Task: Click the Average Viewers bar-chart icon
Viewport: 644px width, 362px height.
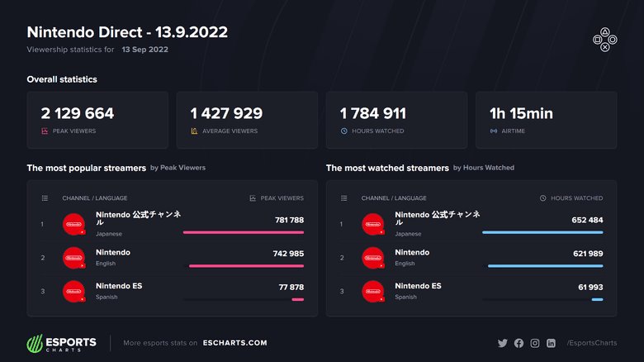Action: (194, 131)
